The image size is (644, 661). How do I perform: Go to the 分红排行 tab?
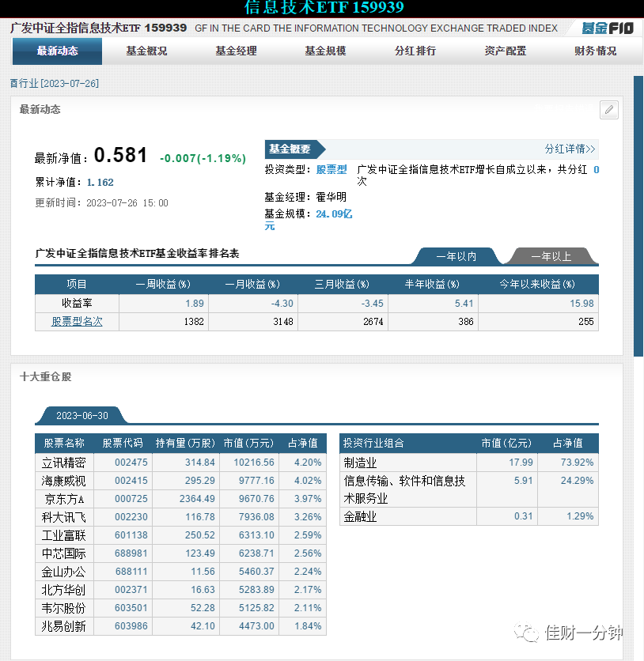[x=415, y=51]
